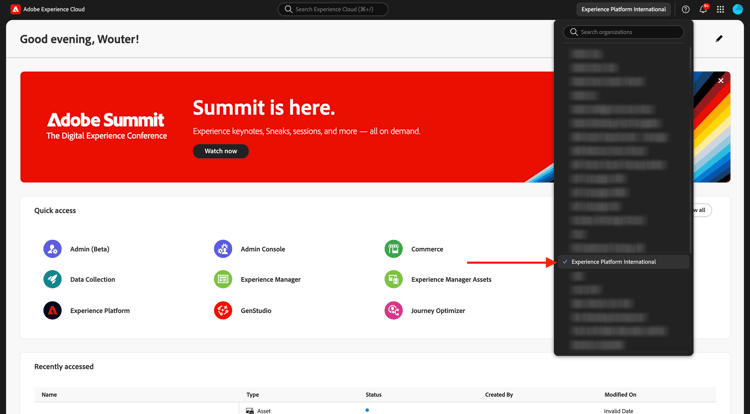This screenshot has height=414, width=750.
Task: Open the Experience Manager app icon
Action: tap(223, 279)
